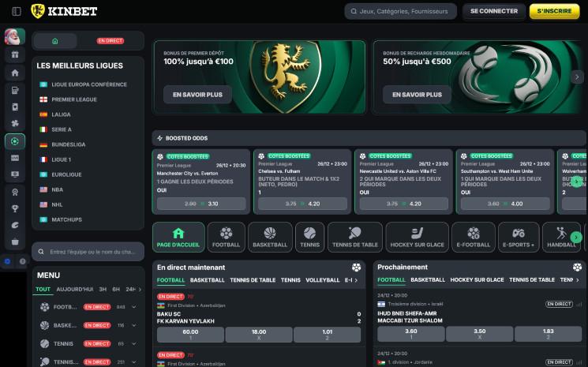Toggle the En Direct filter above the leagues

110,41
